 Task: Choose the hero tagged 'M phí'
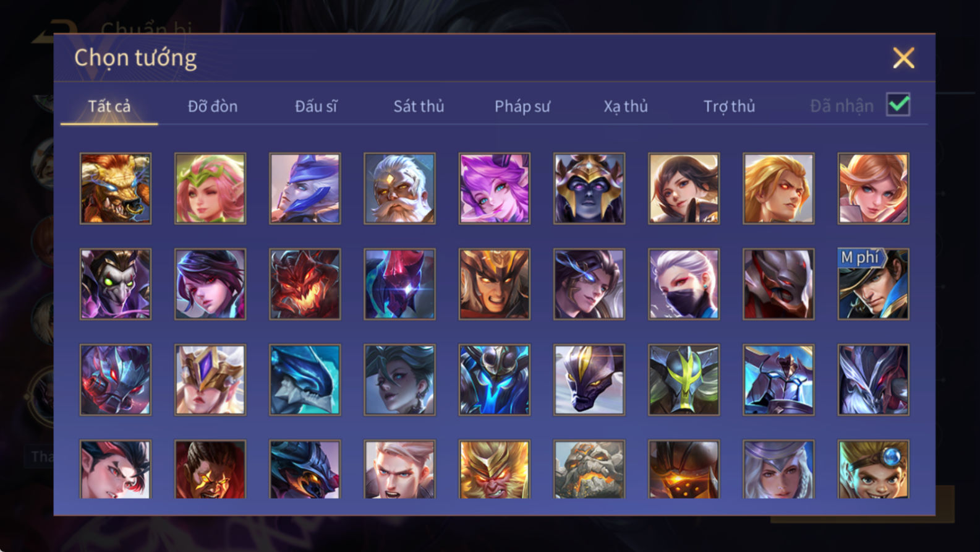873,284
